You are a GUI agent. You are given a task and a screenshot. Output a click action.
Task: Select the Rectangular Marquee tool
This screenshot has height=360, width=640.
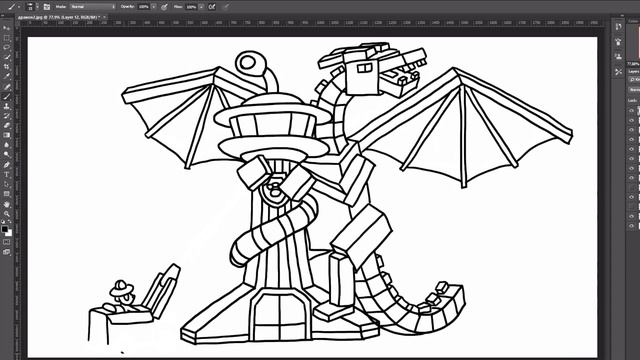pyautogui.click(x=7, y=38)
